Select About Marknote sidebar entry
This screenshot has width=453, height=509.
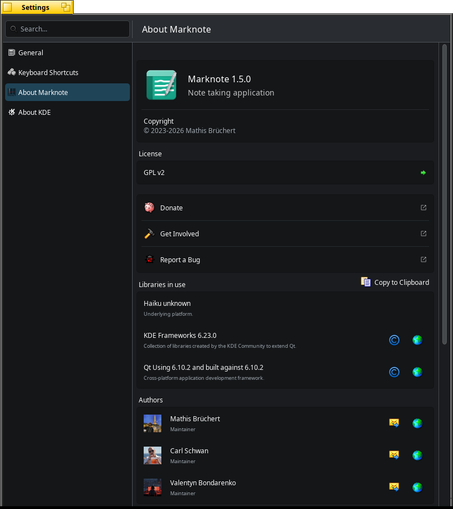pos(67,92)
